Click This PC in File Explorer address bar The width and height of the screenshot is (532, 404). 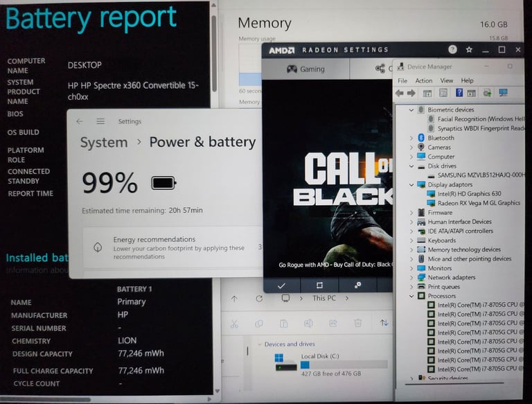click(x=323, y=299)
